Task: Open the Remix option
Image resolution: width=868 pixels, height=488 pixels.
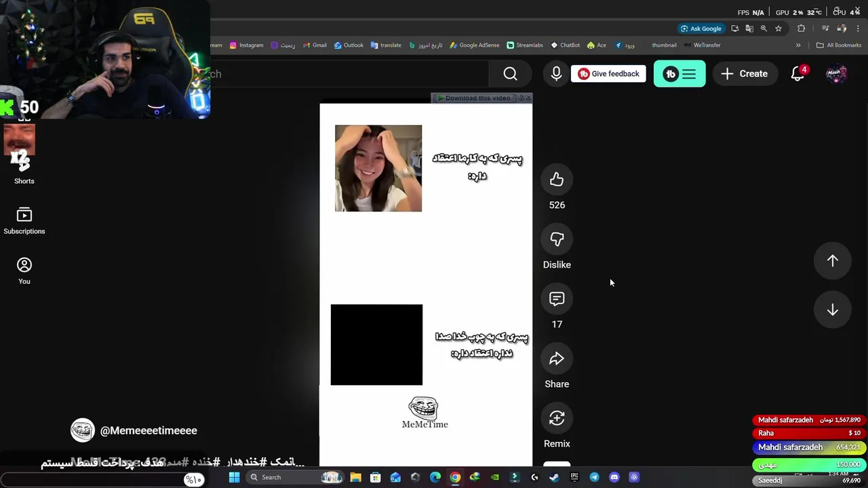Action: pos(557,418)
